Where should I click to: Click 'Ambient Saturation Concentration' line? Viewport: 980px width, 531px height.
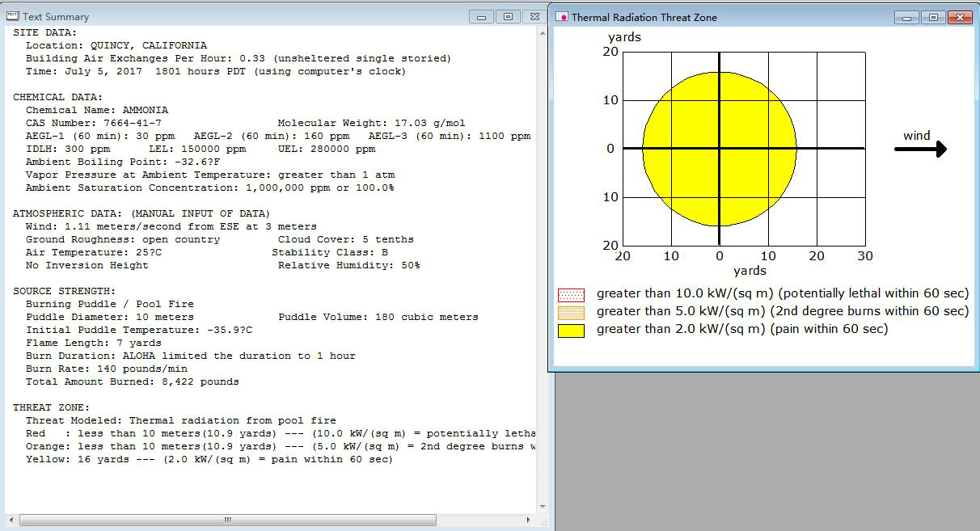pyautogui.click(x=210, y=188)
